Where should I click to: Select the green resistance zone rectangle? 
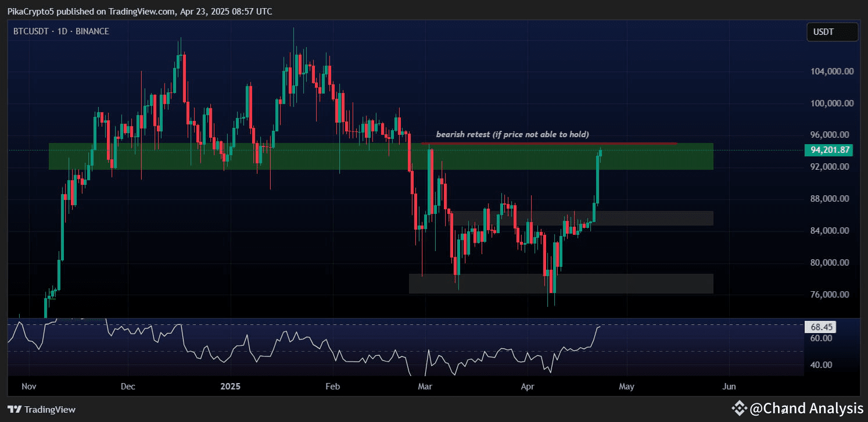click(381, 156)
